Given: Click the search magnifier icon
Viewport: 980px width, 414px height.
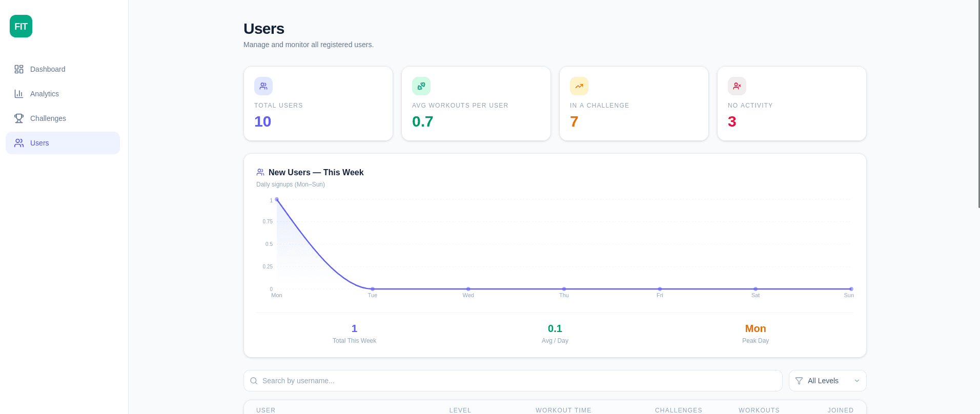Looking at the screenshot, I should click(x=254, y=381).
